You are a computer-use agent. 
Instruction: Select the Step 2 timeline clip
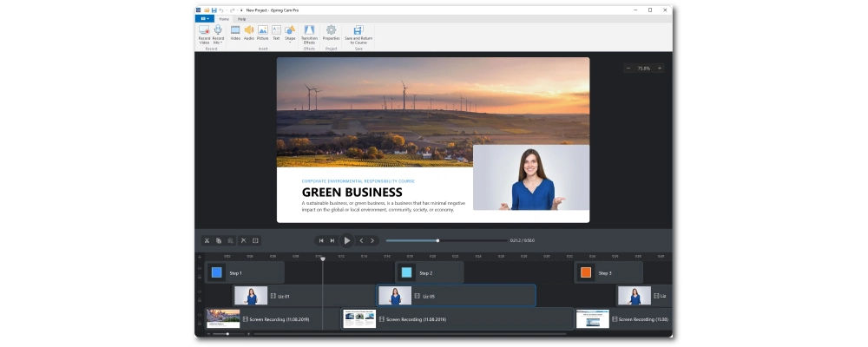[x=430, y=272]
